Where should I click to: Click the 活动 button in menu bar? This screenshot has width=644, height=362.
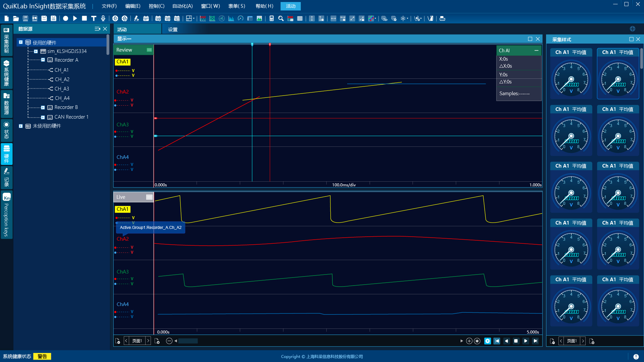click(290, 6)
